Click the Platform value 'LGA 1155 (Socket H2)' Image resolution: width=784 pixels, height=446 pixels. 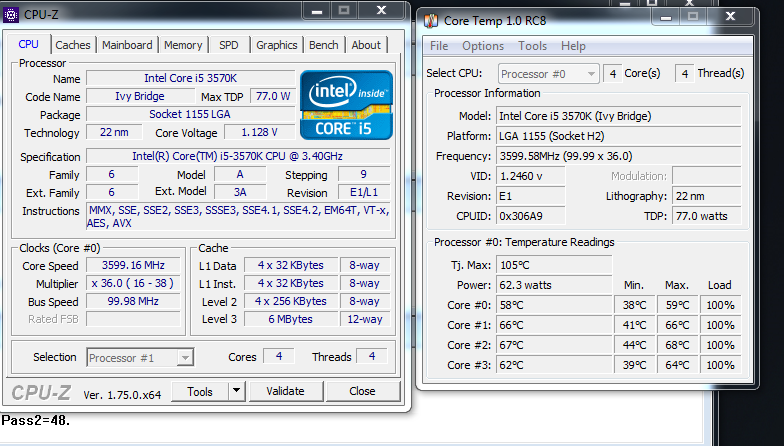[x=618, y=136]
